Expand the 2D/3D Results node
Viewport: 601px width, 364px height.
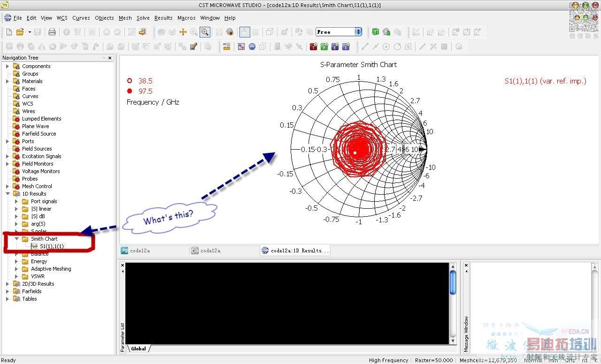pos(8,284)
